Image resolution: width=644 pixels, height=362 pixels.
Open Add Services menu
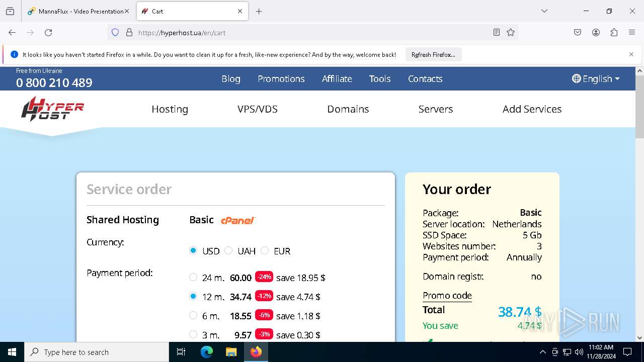[x=532, y=109]
